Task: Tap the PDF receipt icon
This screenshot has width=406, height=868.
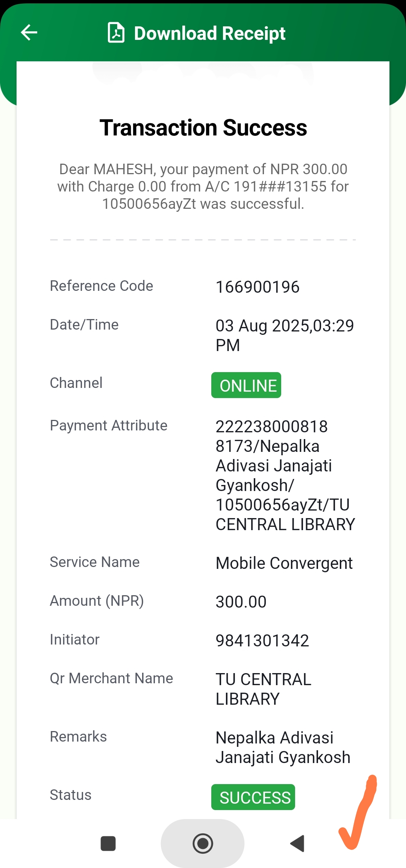Action: tap(116, 33)
